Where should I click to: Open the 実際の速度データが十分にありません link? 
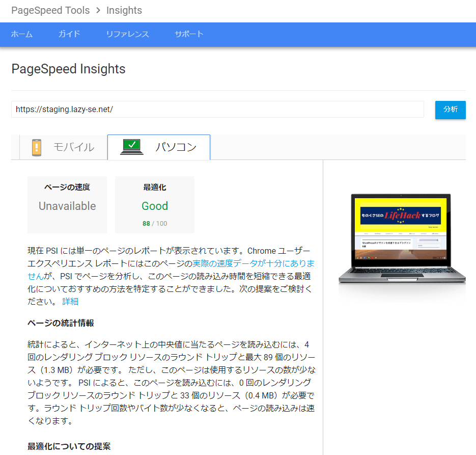[254, 263]
